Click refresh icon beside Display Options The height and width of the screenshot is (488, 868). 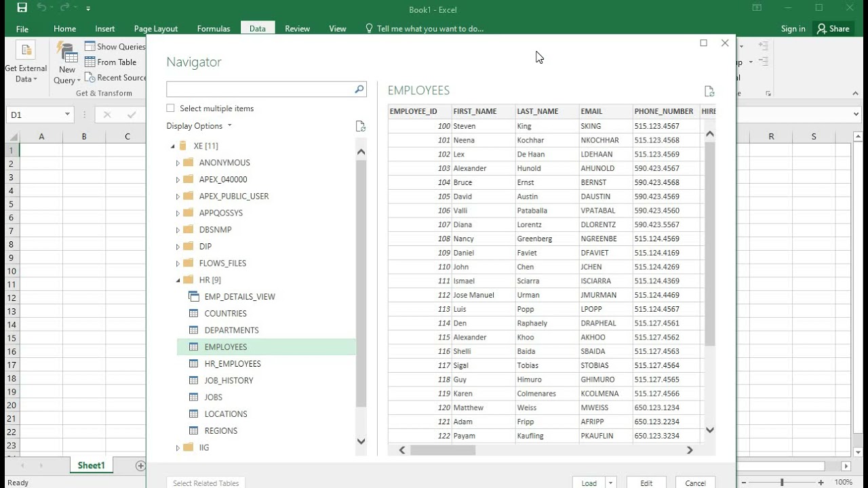pos(361,126)
